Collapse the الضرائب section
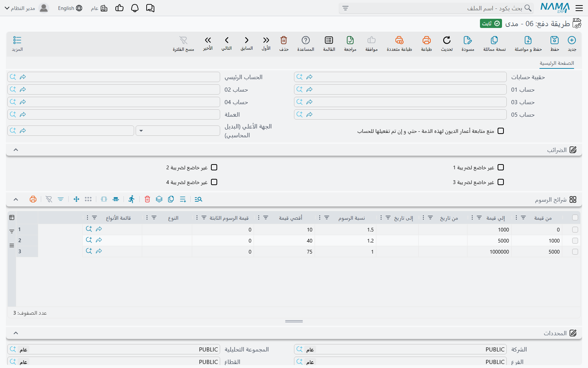The height and width of the screenshot is (368, 588). pos(16,150)
